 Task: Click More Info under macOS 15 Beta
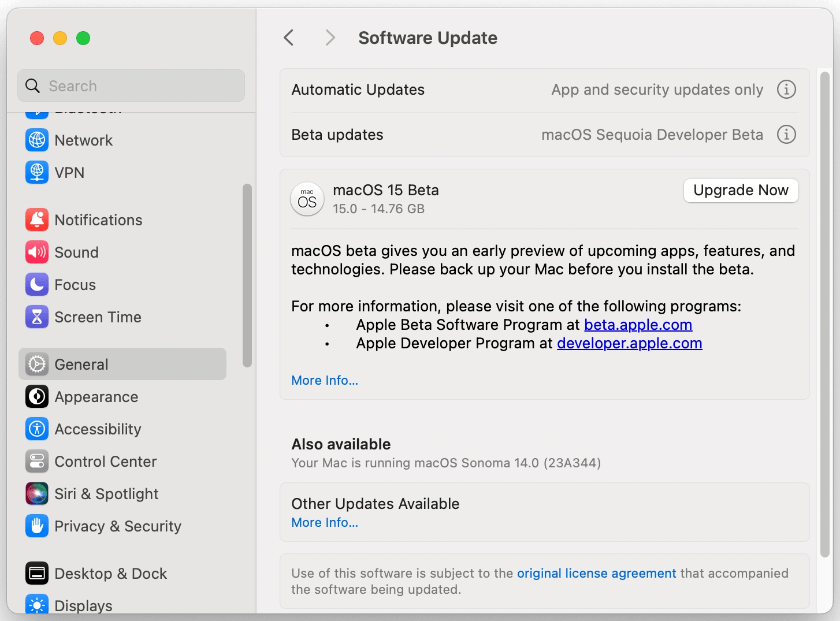pyautogui.click(x=325, y=380)
